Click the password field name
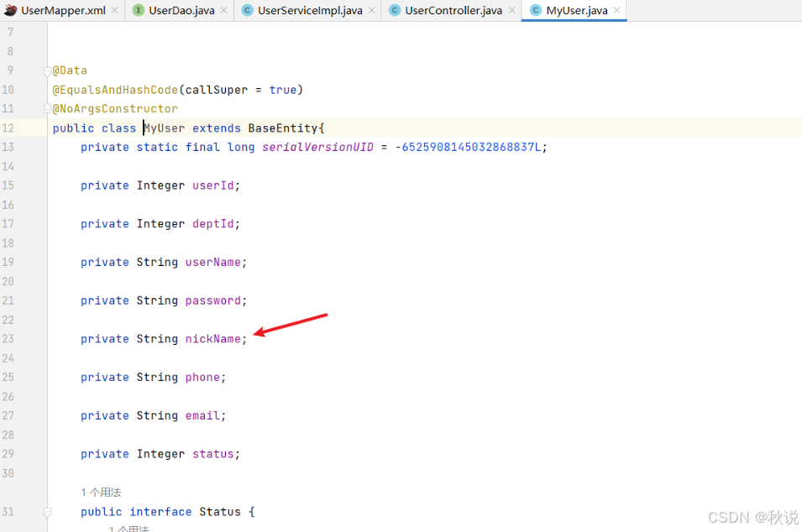 [212, 300]
